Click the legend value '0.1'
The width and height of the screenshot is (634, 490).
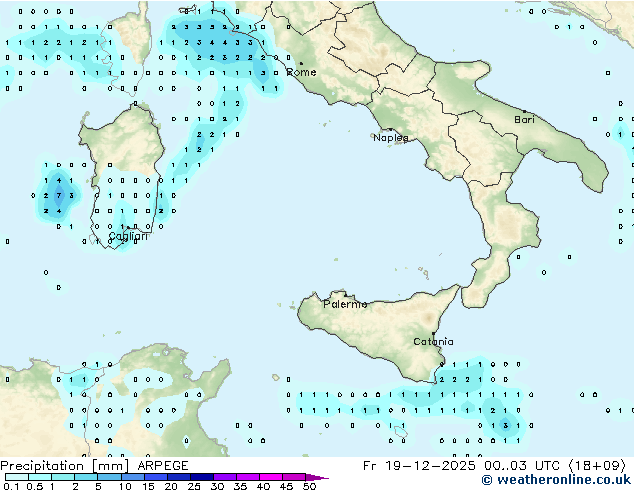click(x=11, y=486)
